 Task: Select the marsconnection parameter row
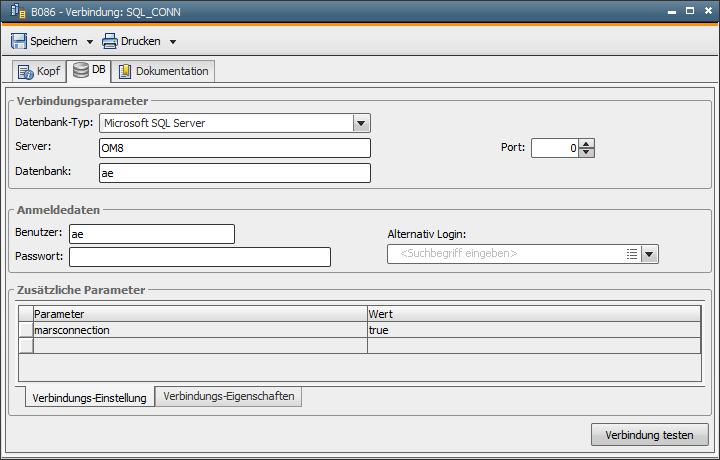pos(200,329)
